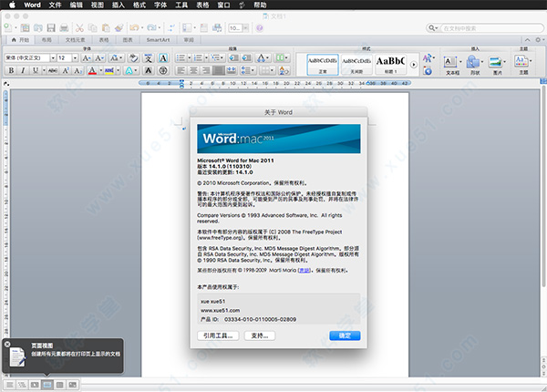The width and height of the screenshot is (547, 392).
Task: Open the font name dropdown arrow
Action: click(53, 58)
